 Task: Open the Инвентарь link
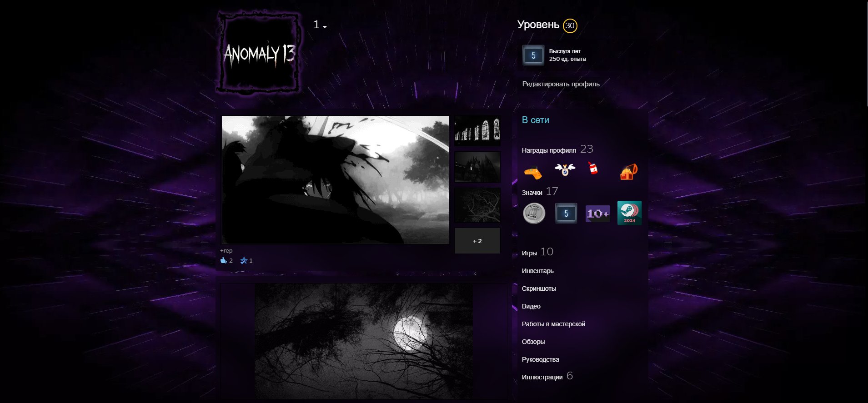coord(537,271)
